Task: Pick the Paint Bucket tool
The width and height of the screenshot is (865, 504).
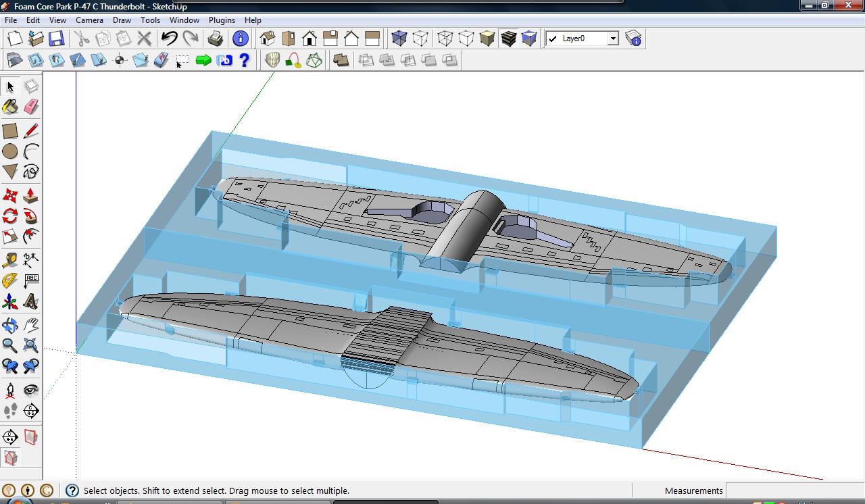Action: [10, 107]
